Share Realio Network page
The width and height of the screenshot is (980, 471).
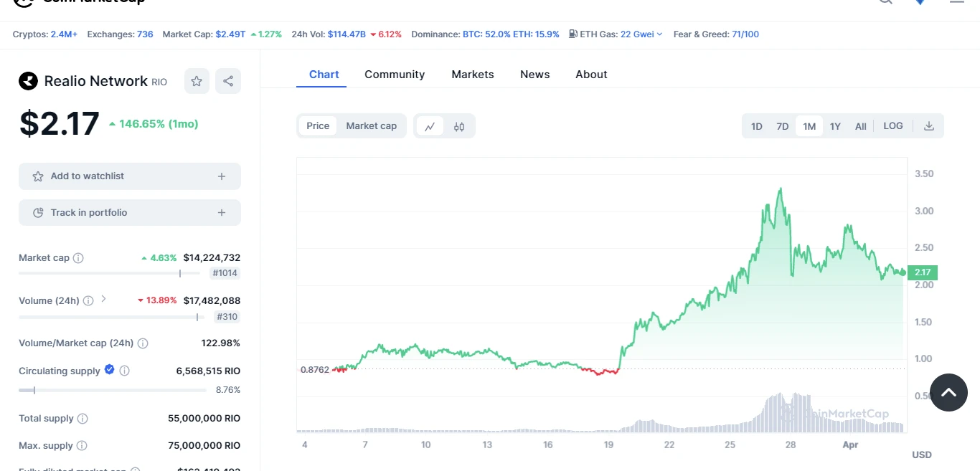coord(228,81)
